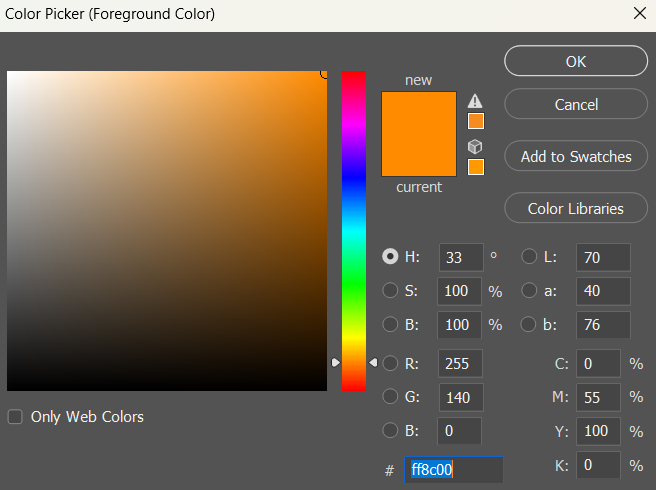Open Color Libraries
This screenshot has height=490, width=656.
tap(576, 209)
